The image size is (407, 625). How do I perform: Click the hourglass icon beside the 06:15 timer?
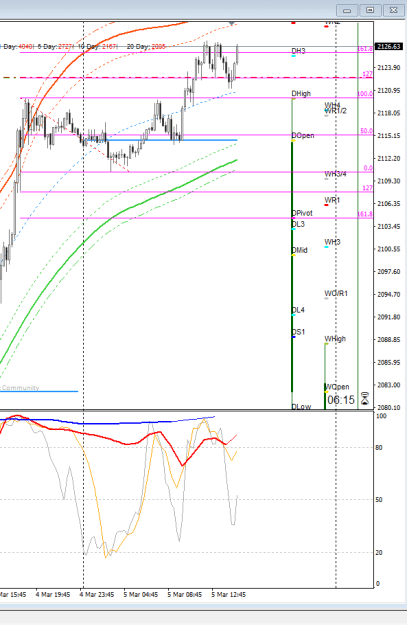point(365,399)
